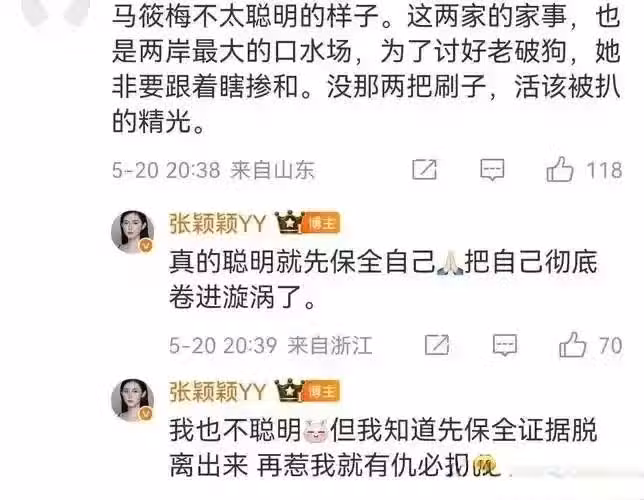This screenshot has height=500, width=644.
Task: Click crown badge beside second 张颖颖YY name
Action: [289, 390]
